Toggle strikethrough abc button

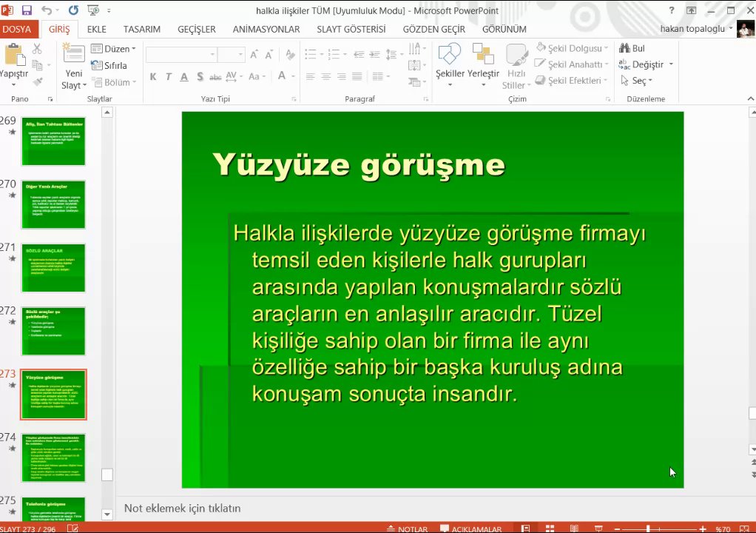[x=215, y=76]
